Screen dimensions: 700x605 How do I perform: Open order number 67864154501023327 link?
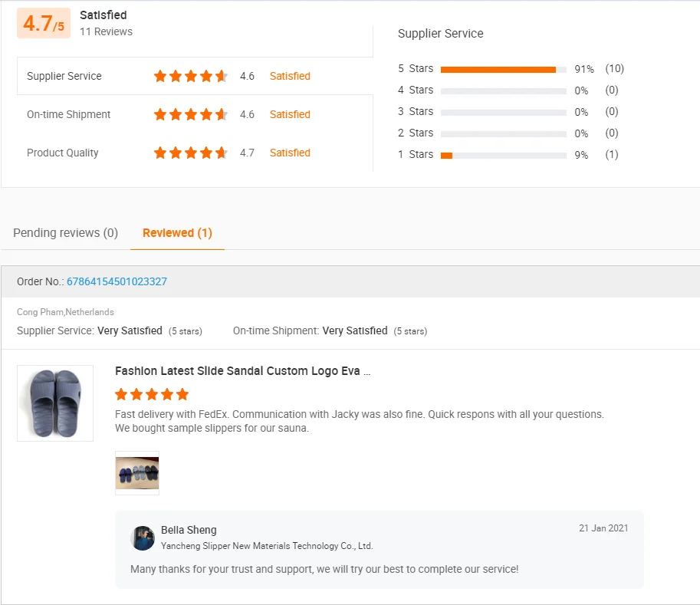coord(117,281)
